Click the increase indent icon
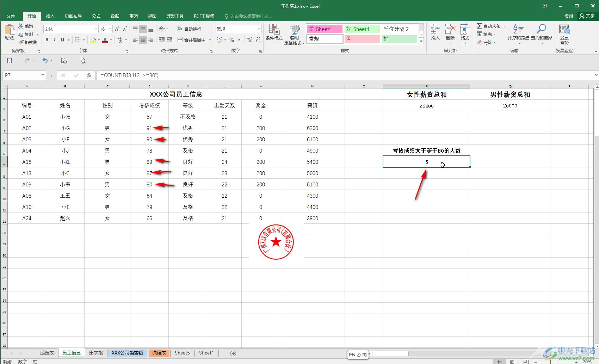 point(169,40)
